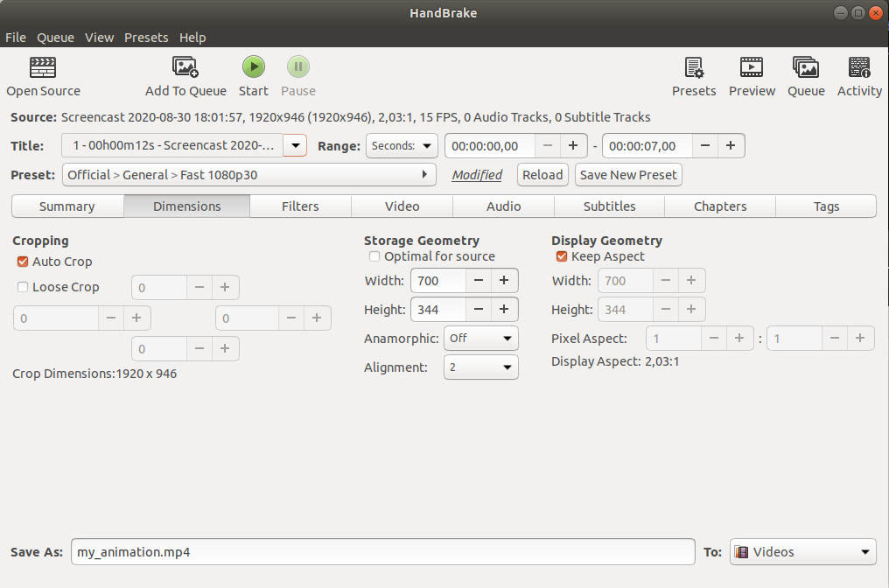The width and height of the screenshot is (889, 588).
Task: Close the HandBrake window
Action: point(876,12)
